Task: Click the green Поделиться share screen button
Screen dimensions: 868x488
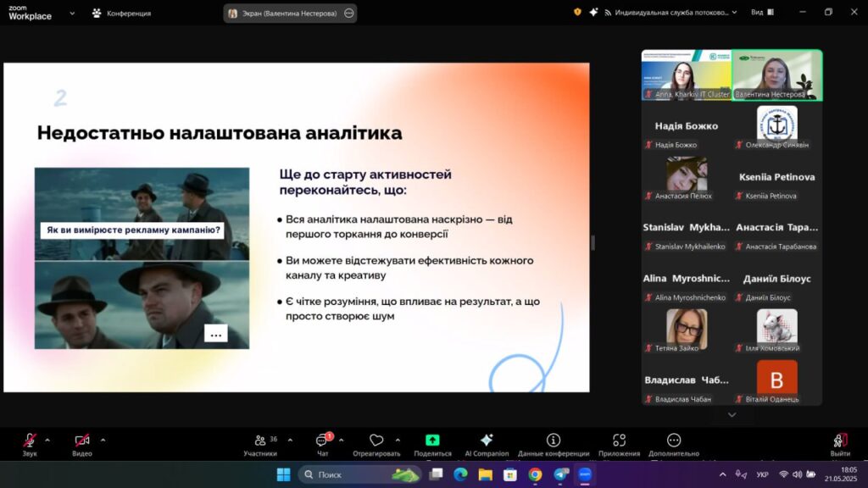Action: pos(432,444)
